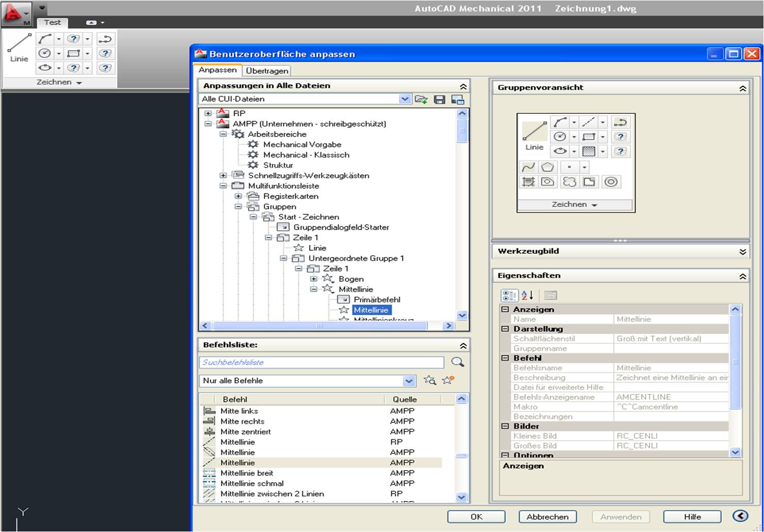Collapse the Gruppenvoransicht panel

pyautogui.click(x=742, y=88)
